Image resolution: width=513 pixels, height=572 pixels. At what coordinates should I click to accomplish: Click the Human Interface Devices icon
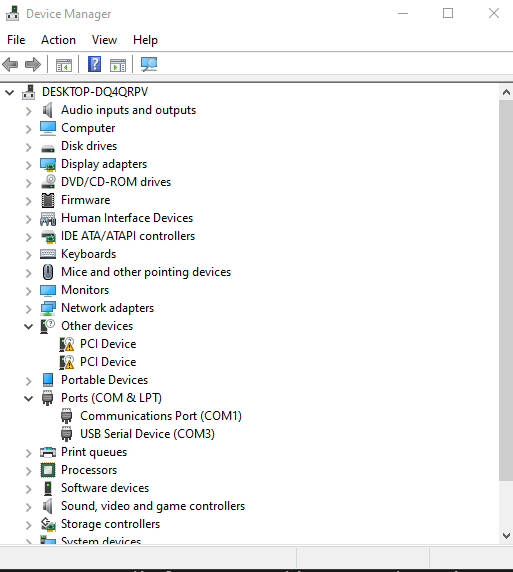coord(48,219)
